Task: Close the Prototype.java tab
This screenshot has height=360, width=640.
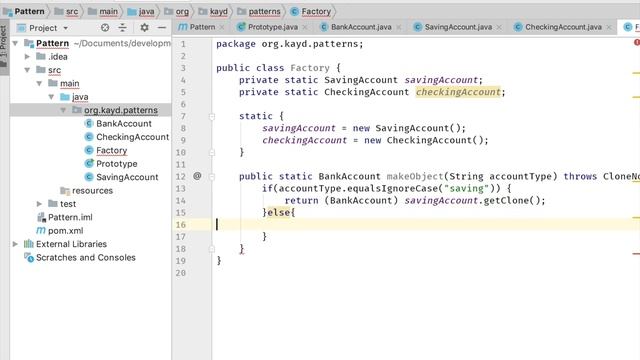Action: 305,27
